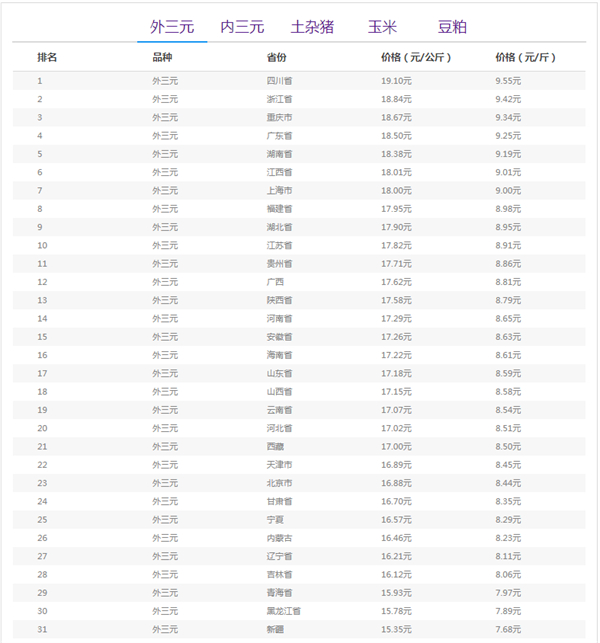The width and height of the screenshot is (600, 643).
Task: Click the 江西省 cell
Action: (279, 172)
